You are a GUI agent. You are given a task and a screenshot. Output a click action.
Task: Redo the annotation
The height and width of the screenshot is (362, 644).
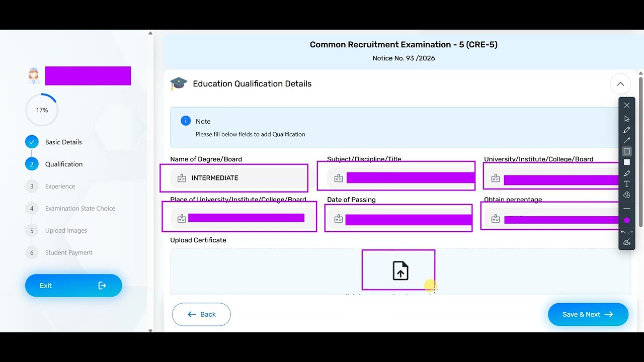pyautogui.click(x=630, y=232)
